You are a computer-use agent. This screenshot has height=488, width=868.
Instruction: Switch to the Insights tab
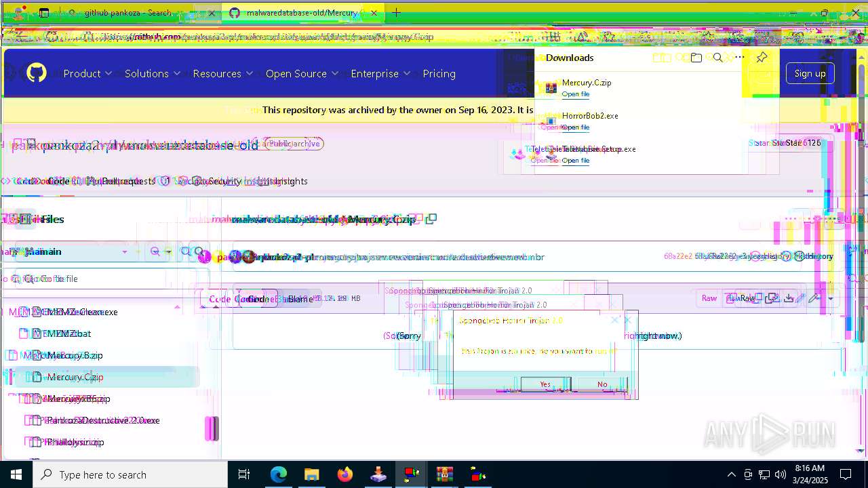[283, 181]
